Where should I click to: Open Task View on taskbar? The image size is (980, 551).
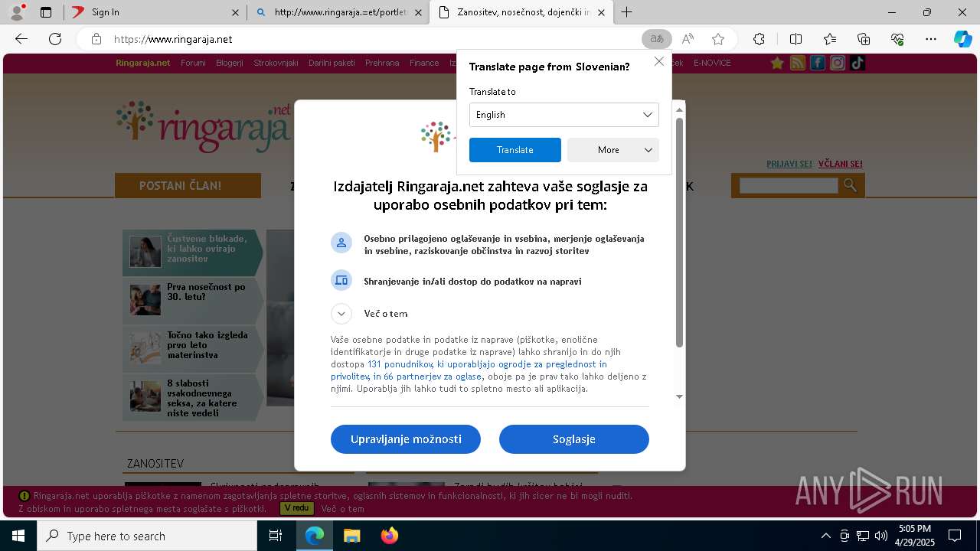point(276,536)
